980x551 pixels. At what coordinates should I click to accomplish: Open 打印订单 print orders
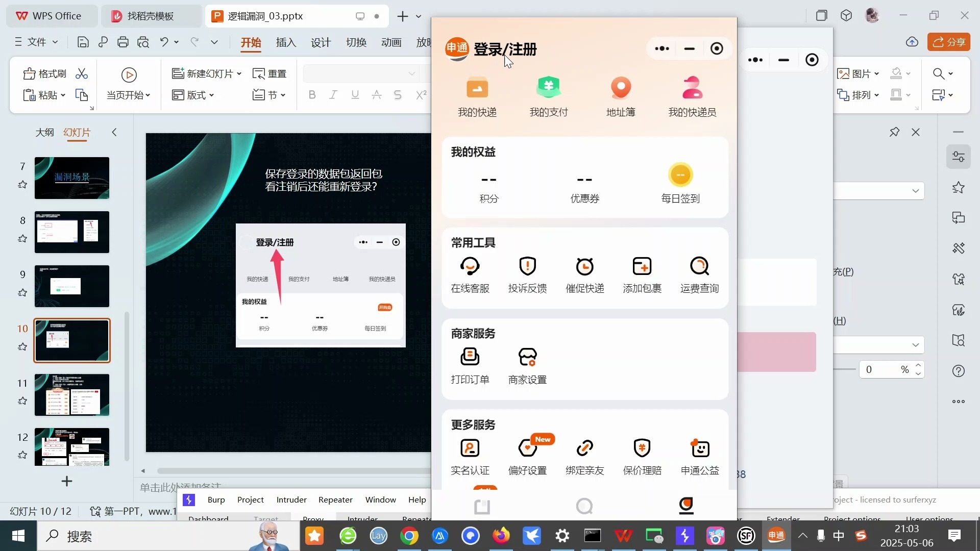pos(470,366)
